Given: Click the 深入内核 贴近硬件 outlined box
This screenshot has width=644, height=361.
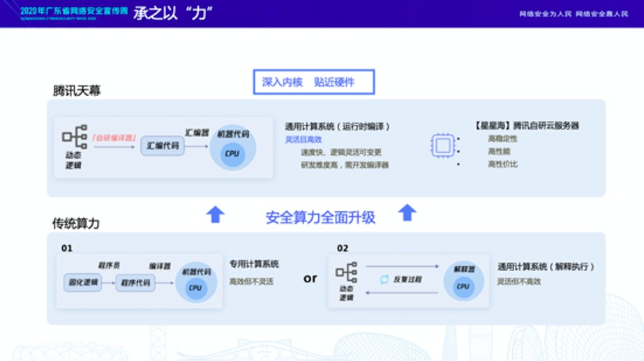Looking at the screenshot, I should [x=314, y=82].
